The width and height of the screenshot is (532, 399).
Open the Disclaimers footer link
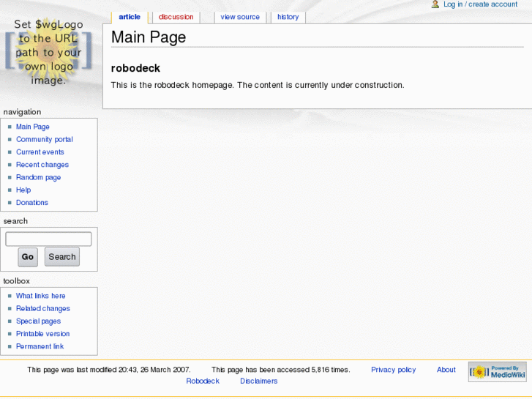click(258, 381)
